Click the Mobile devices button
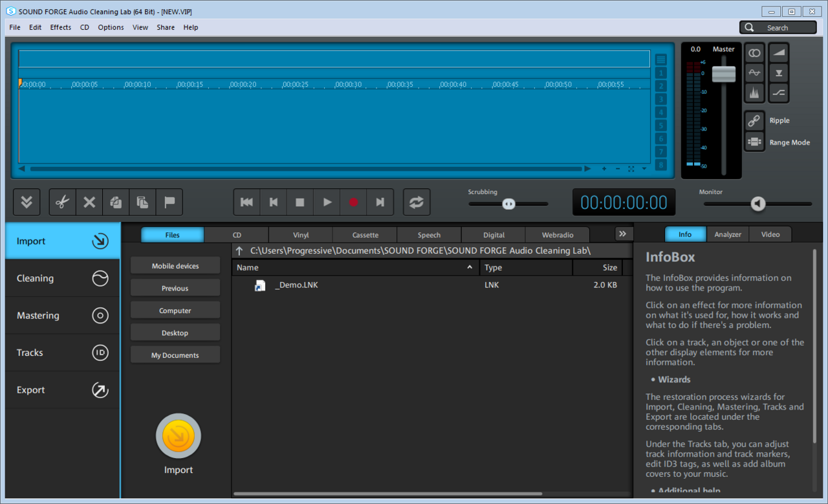 pyautogui.click(x=175, y=266)
